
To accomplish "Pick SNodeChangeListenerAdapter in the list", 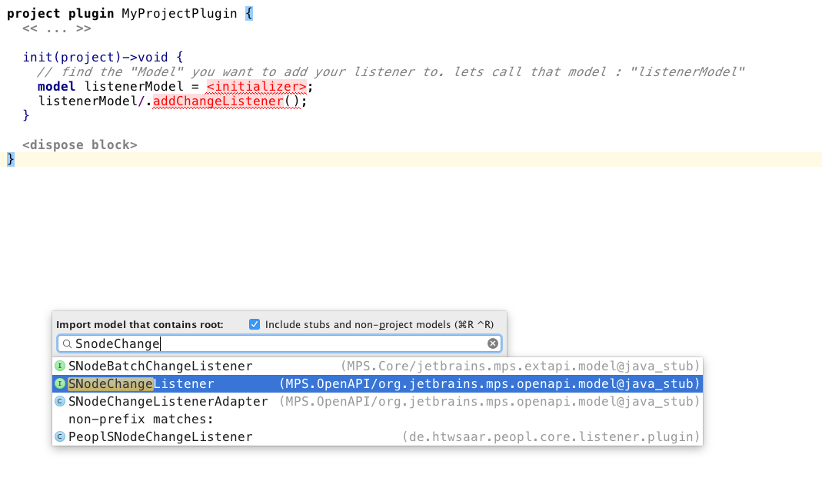I will (x=168, y=401).
